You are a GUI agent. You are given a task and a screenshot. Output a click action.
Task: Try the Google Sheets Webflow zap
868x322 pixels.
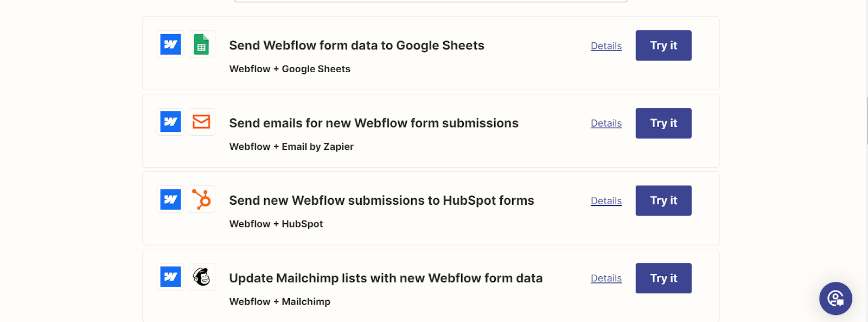663,46
